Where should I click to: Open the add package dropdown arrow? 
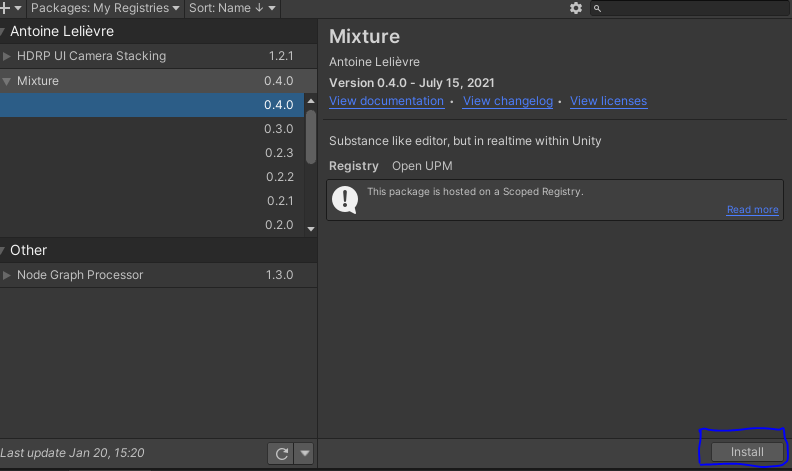pos(18,8)
